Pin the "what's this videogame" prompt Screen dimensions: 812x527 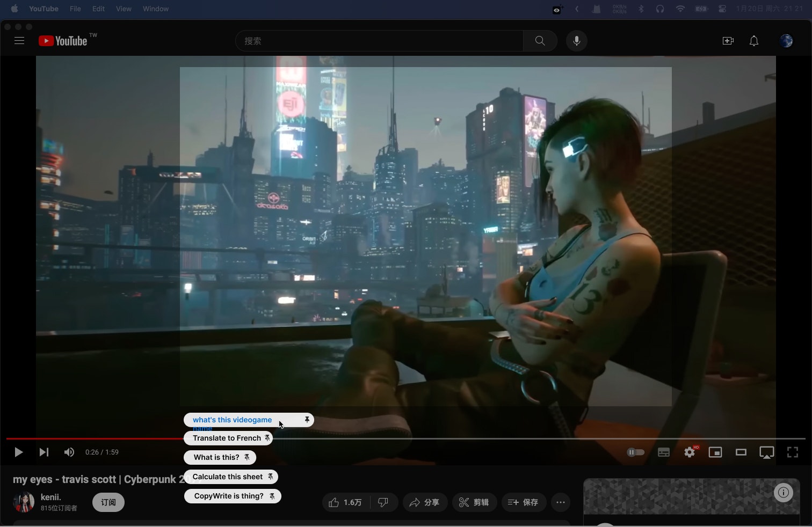coord(307,420)
